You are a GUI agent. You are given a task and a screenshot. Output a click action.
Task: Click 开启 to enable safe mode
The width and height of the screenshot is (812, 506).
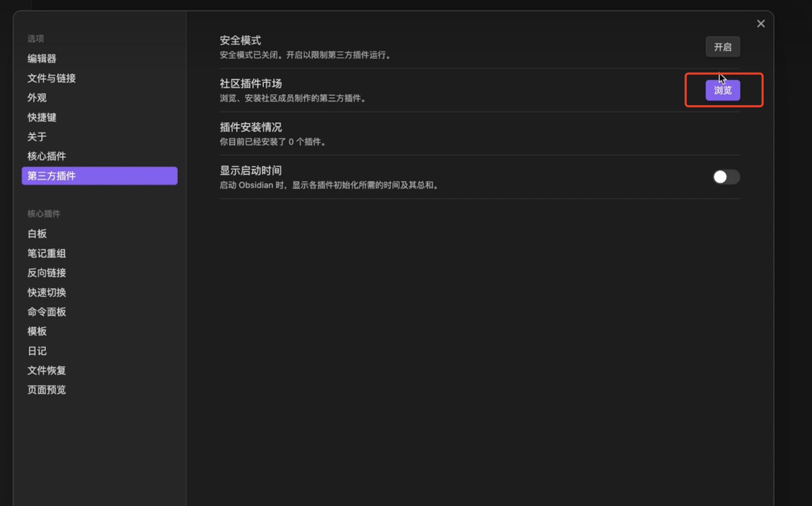723,47
